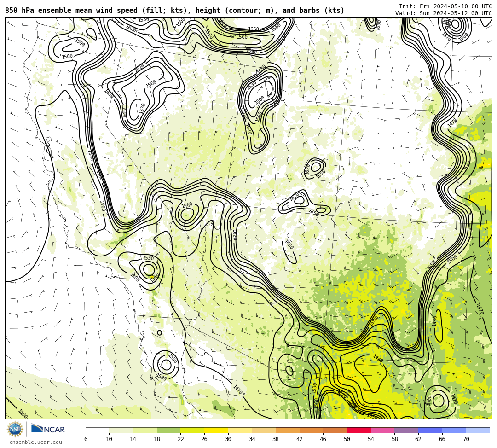The image size is (497, 448).
Task: Pick the palest green 10–14 kt colorbar segment
Action: [x=121, y=430]
